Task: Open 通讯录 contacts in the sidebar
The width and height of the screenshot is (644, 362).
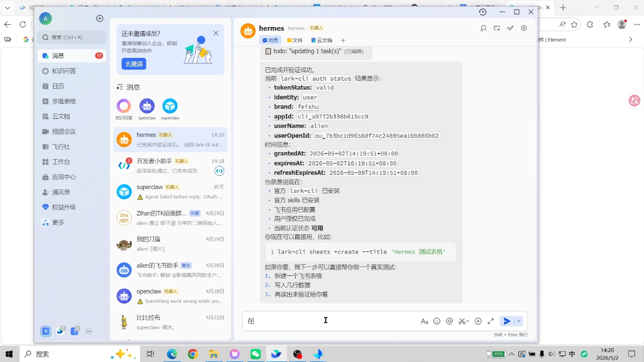Action: [72, 192]
